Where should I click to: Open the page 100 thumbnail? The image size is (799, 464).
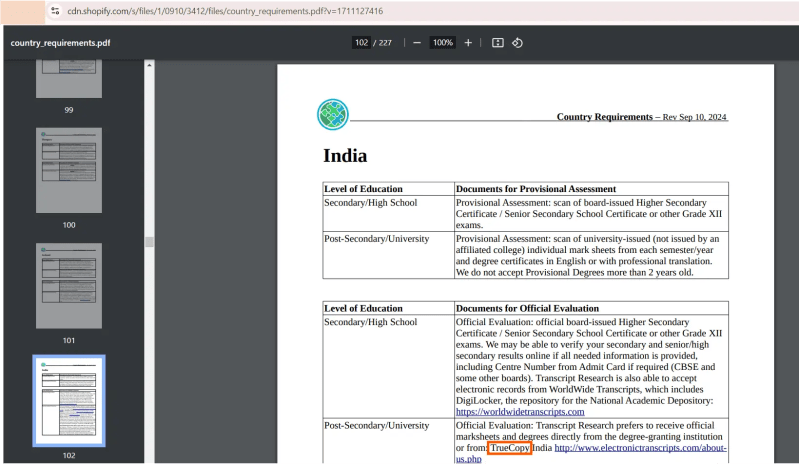69,170
